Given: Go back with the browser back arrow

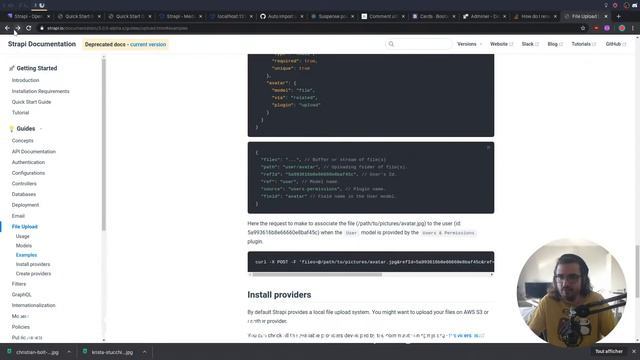Looking at the screenshot, I should point(7,28).
